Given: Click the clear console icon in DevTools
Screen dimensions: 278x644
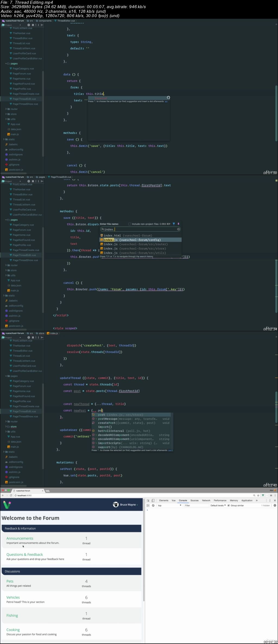Looking at the screenshot, I should pos(153,505).
